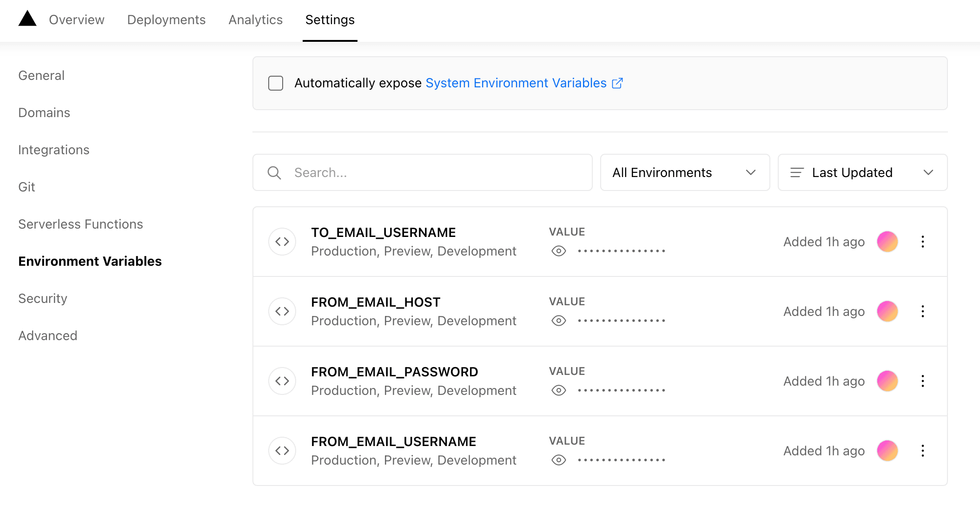Screen dimensions: 980x512
Task: Click code brackets icon beside FROM_EMAIL_PASSWORD
Action: 282,381
